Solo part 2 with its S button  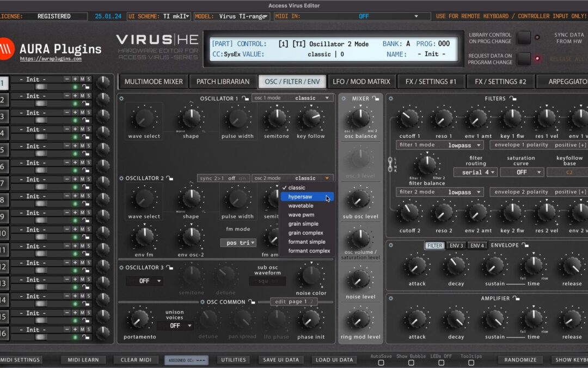pyautogui.click(x=89, y=96)
